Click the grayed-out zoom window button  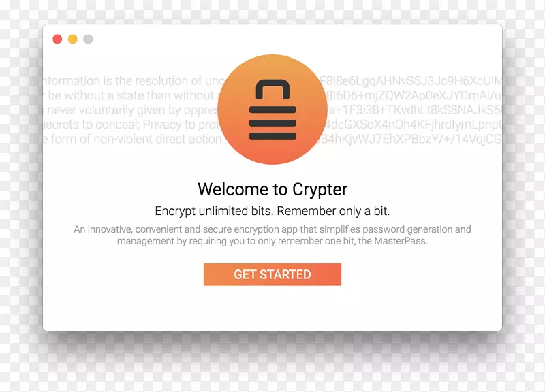tap(88, 39)
